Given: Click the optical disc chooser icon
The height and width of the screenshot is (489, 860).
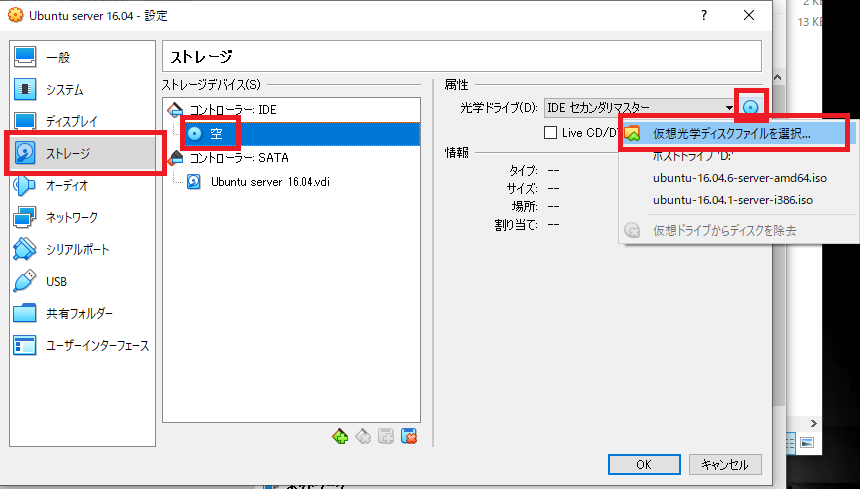Looking at the screenshot, I should (x=751, y=107).
